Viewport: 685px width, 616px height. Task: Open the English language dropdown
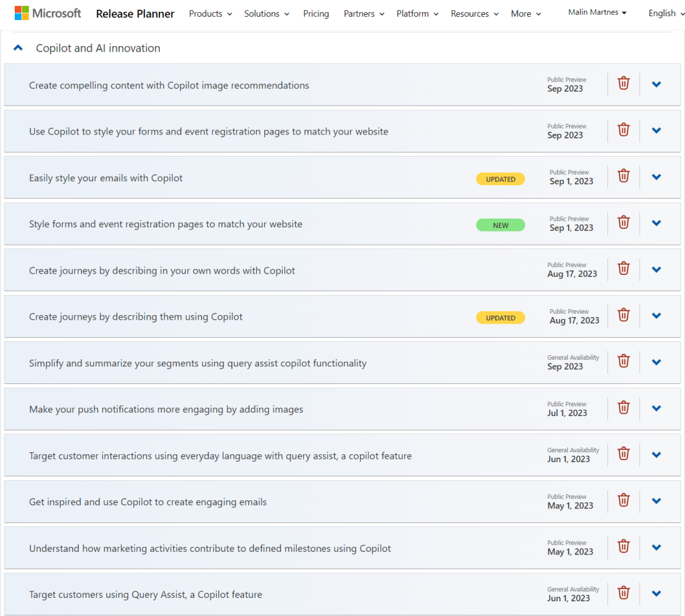click(664, 13)
